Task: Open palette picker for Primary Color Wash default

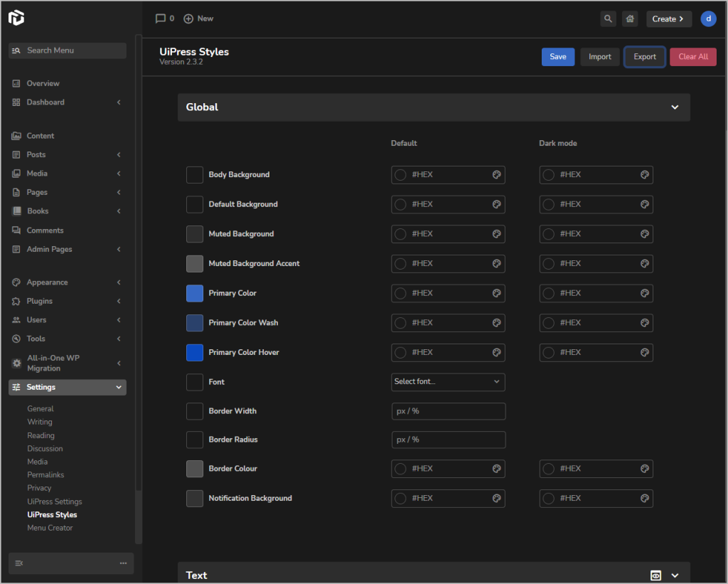Action: pyautogui.click(x=496, y=323)
